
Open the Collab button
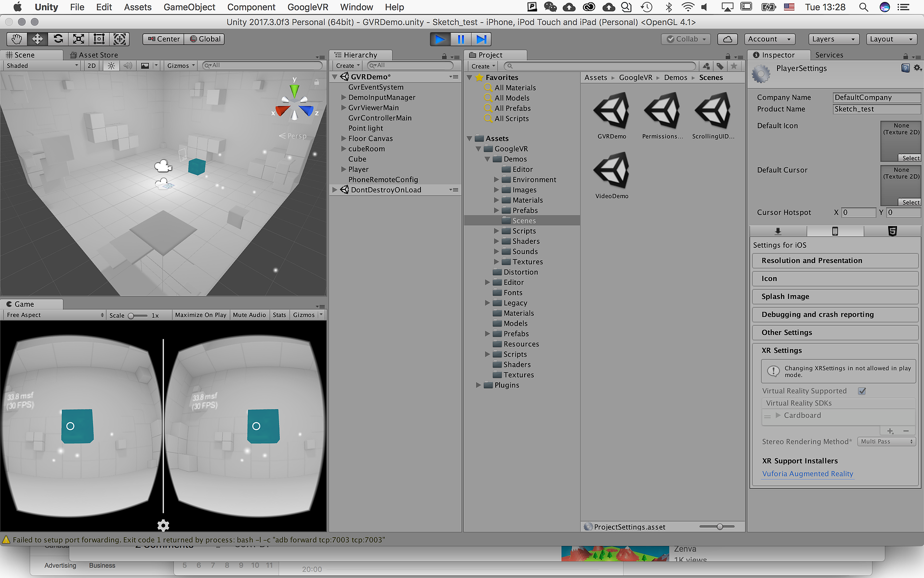(686, 39)
